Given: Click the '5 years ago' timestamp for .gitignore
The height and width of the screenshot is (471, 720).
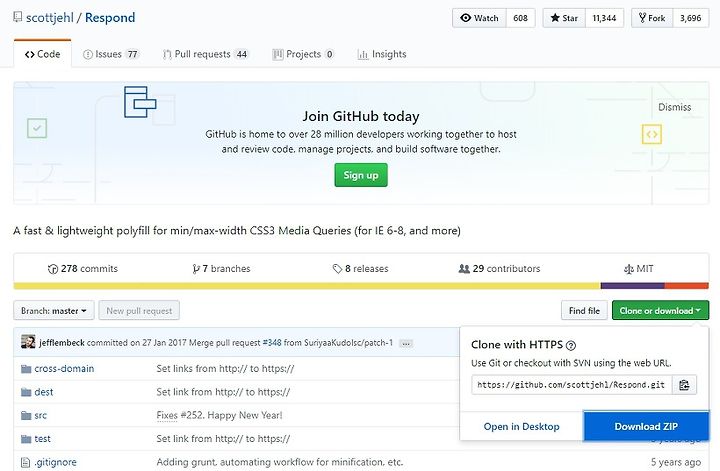Looking at the screenshot, I should (675, 462).
